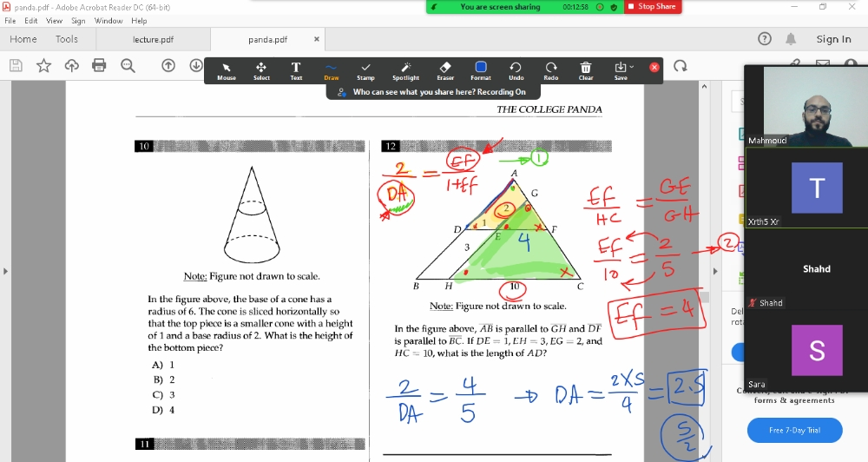Save the annotations
Image resolution: width=868 pixels, height=462 pixels.
pyautogui.click(x=620, y=71)
